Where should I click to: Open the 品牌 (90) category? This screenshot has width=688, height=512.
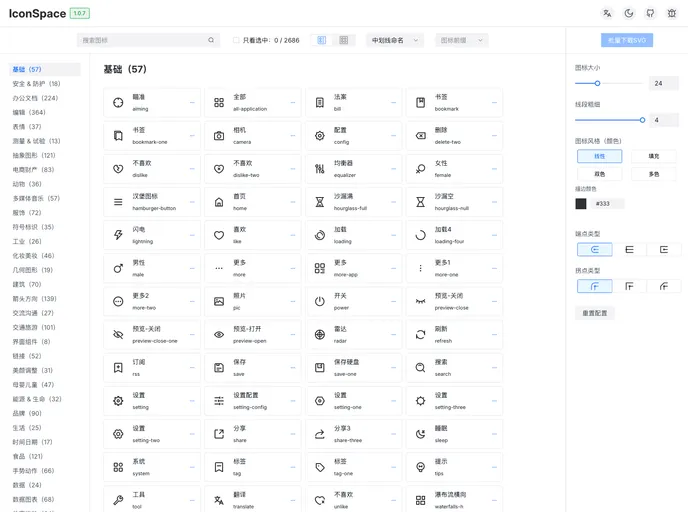coord(27,413)
